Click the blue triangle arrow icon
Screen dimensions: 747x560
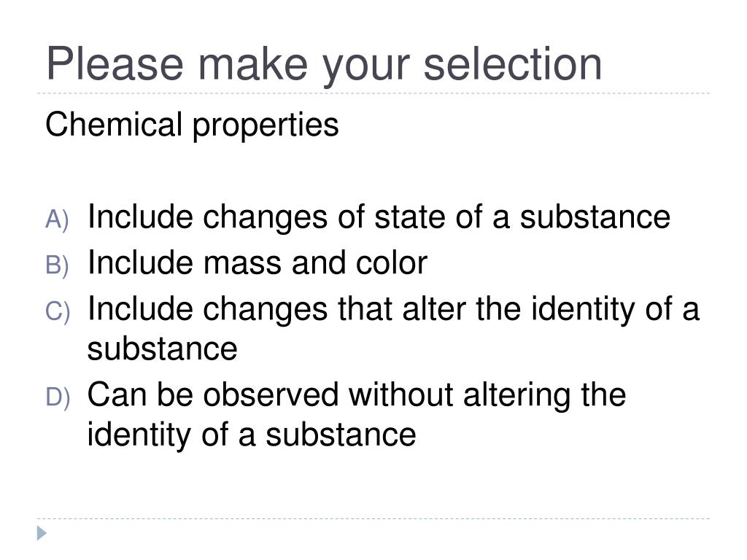(x=42, y=533)
